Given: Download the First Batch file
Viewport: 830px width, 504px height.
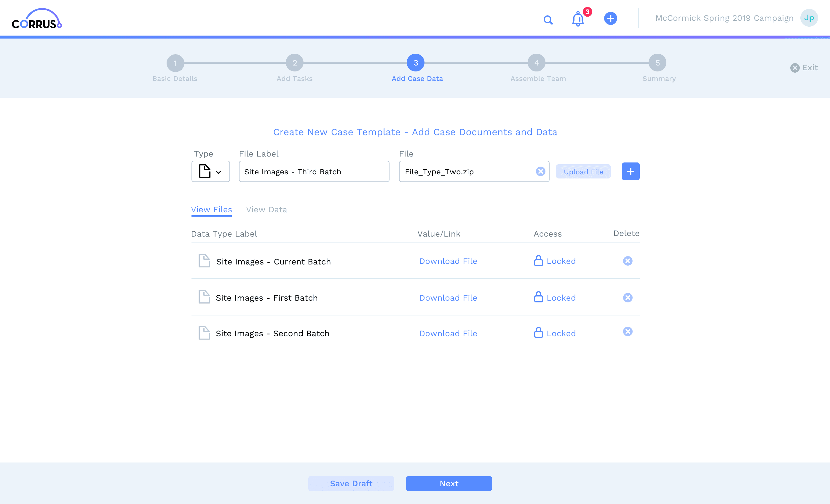Looking at the screenshot, I should tap(448, 298).
